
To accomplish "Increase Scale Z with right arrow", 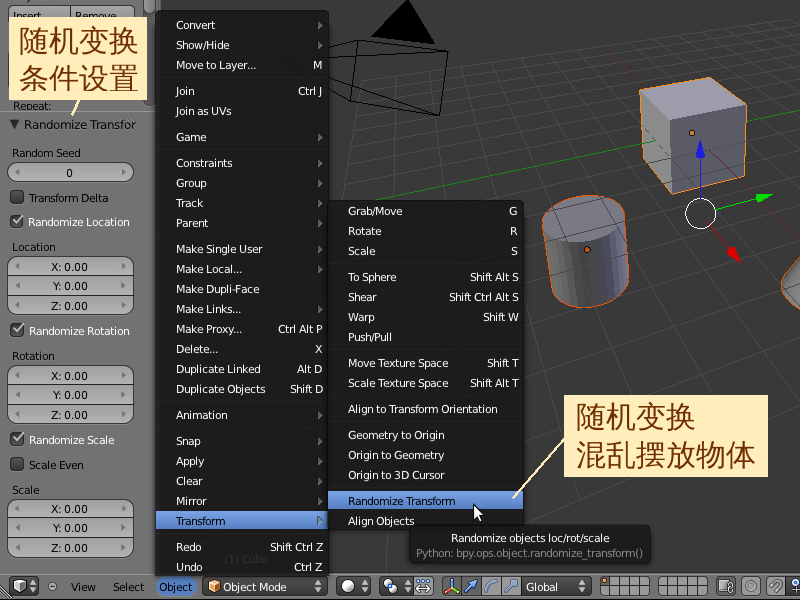I will (x=124, y=547).
